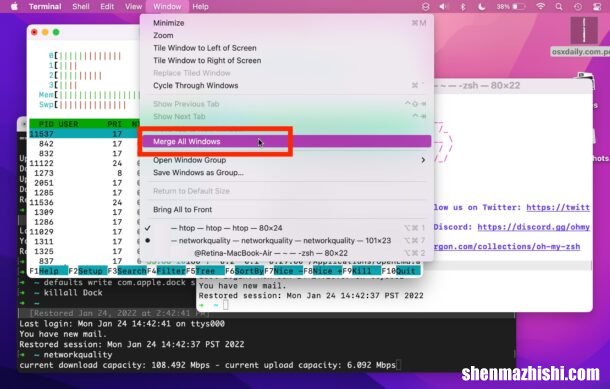This screenshot has height=389, width=610.
Task: Select process row with PID 842
Action: click(84, 144)
